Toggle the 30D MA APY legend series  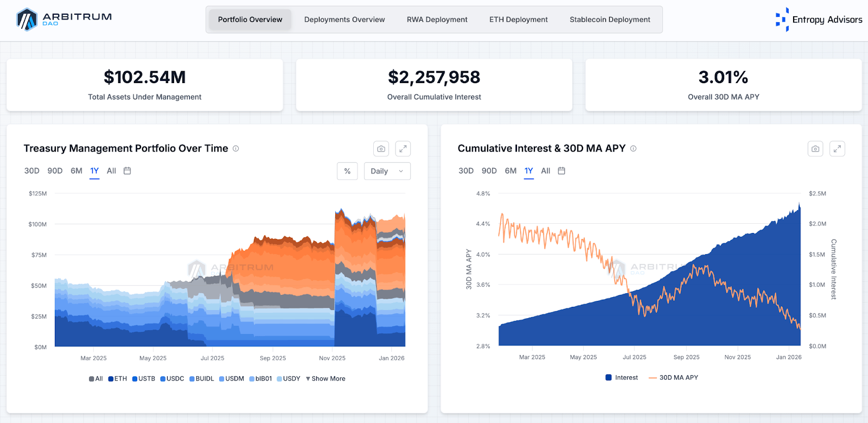point(673,377)
